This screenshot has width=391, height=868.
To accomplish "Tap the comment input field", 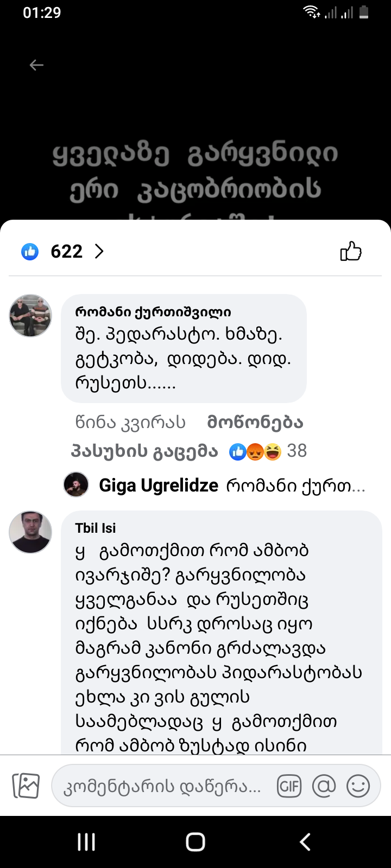I will (163, 786).
